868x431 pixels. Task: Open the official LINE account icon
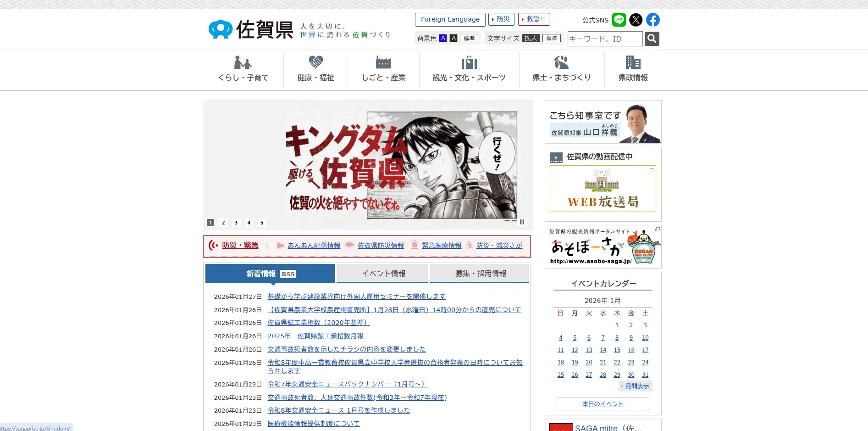coord(619,20)
